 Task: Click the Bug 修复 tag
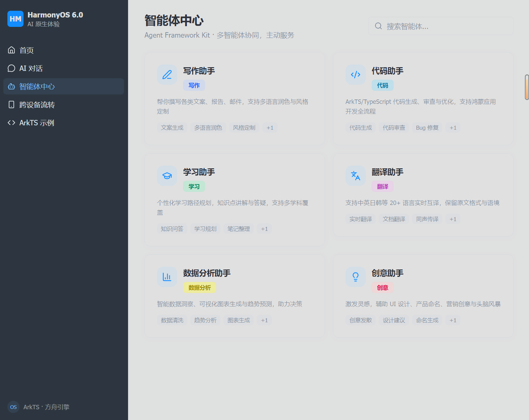(427, 128)
